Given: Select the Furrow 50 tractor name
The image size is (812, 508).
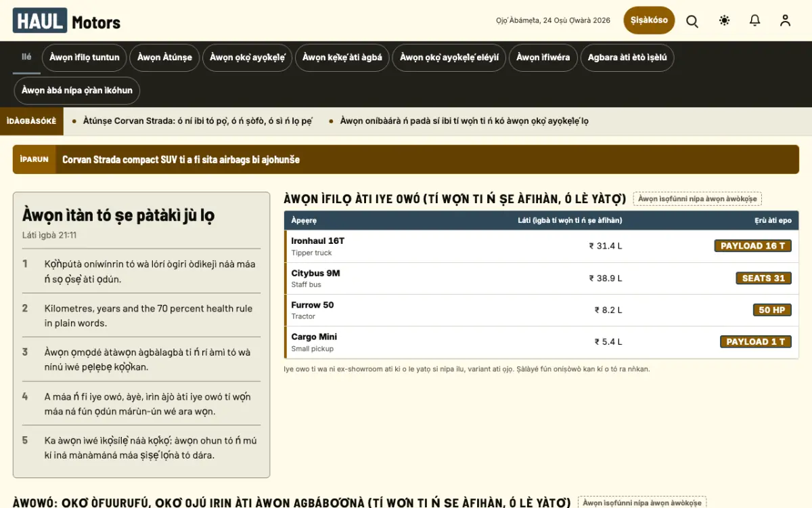Looking at the screenshot, I should tap(313, 305).
